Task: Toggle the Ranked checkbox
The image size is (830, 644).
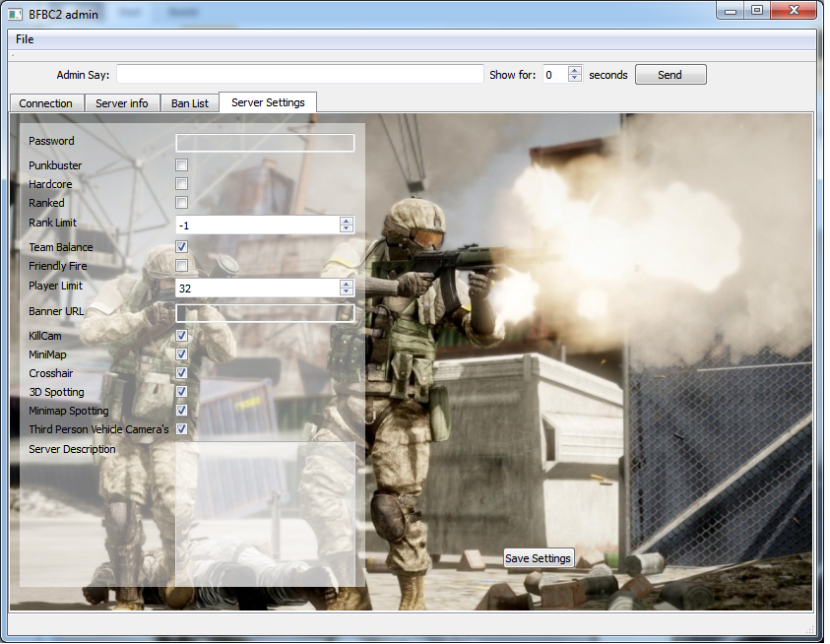Action: tap(182, 203)
